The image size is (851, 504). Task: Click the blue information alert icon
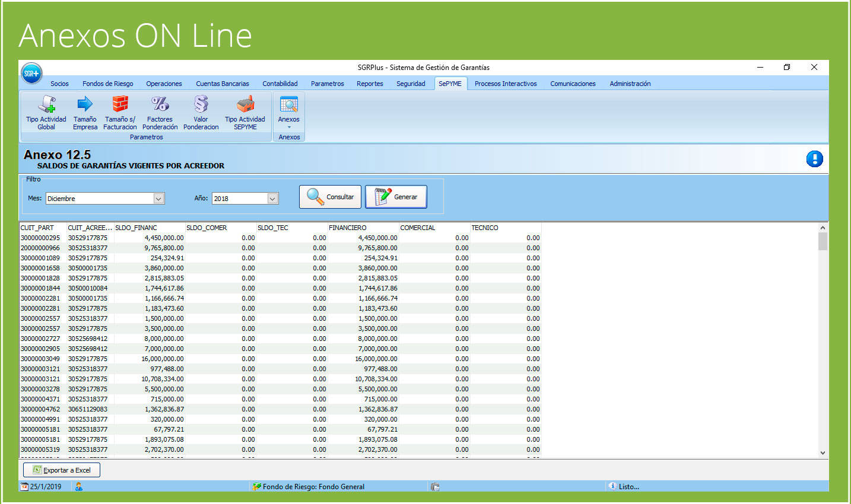pyautogui.click(x=814, y=159)
